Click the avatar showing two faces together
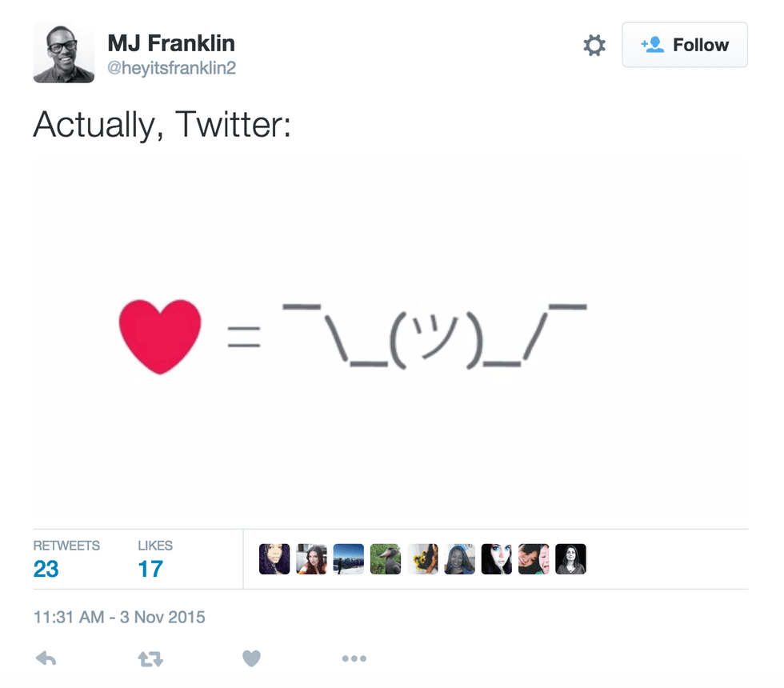Viewport: 784px width, 688px height. pyautogui.click(x=534, y=559)
